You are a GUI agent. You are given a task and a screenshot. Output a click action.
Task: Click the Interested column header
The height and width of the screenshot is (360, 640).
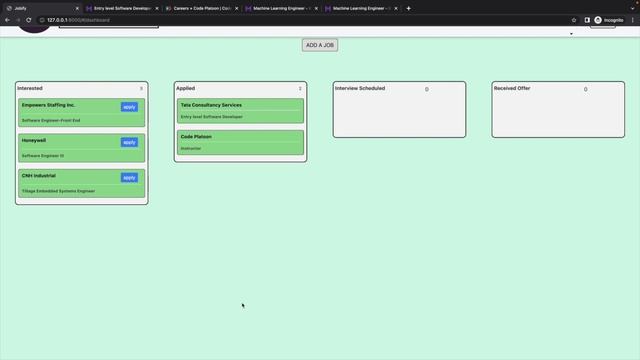30,88
